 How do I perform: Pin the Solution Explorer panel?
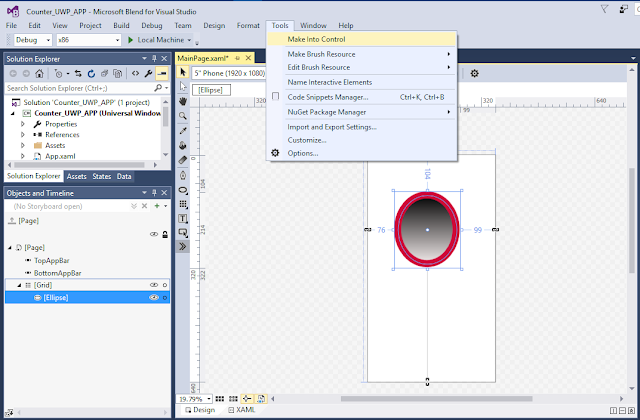(x=154, y=59)
